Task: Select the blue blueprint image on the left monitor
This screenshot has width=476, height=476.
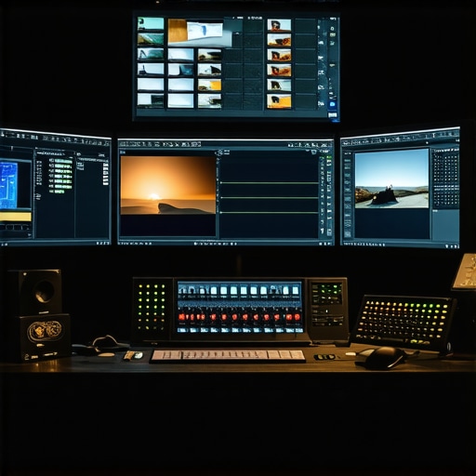Action: pyautogui.click(x=8, y=186)
